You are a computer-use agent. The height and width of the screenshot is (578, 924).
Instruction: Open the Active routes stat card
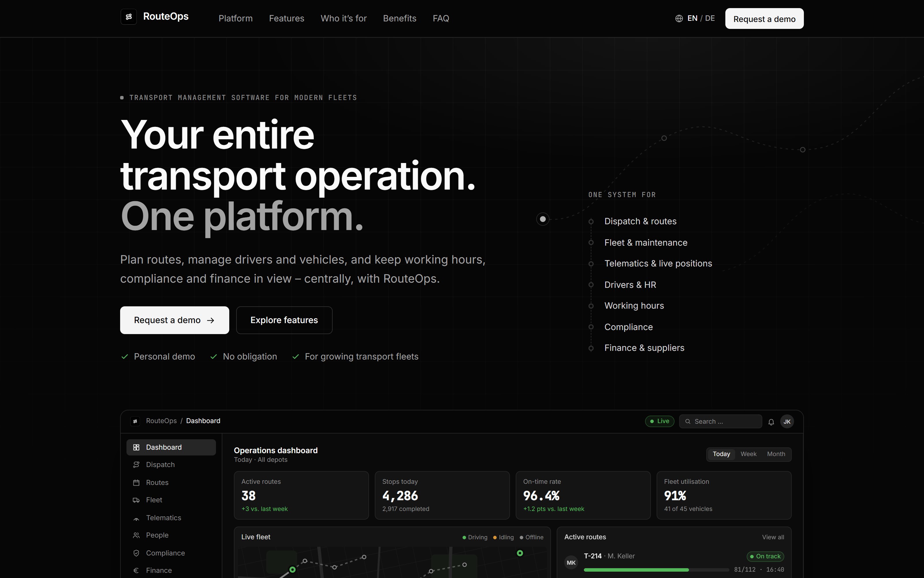301,495
